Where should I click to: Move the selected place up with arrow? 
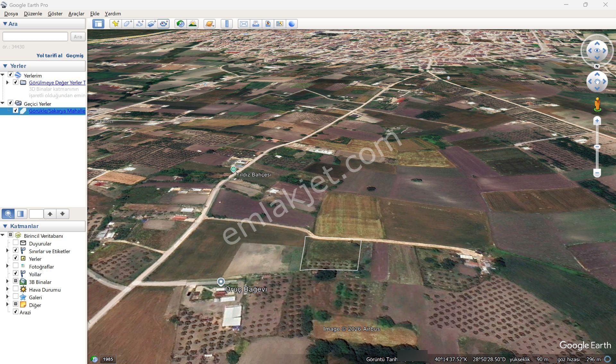[50, 214]
